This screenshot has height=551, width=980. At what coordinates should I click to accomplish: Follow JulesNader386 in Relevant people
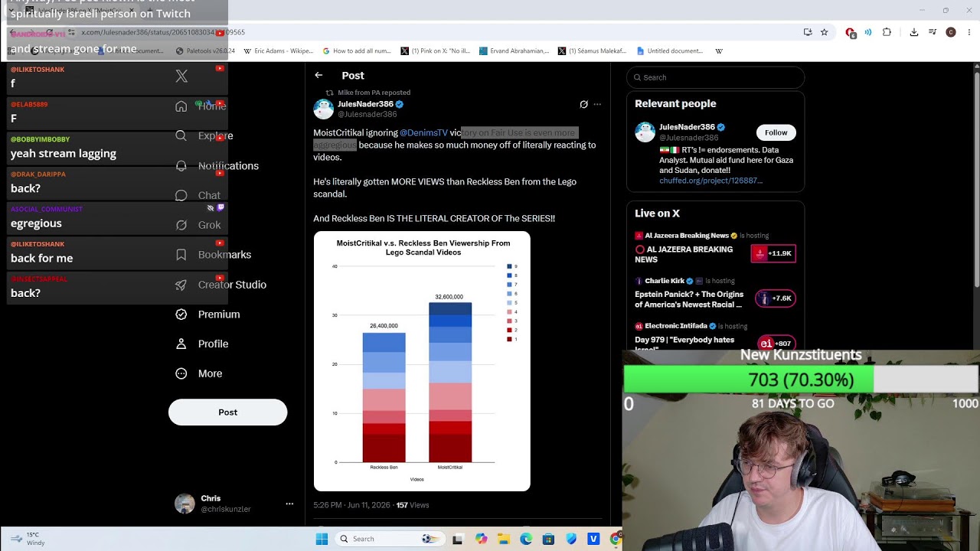[776, 132]
